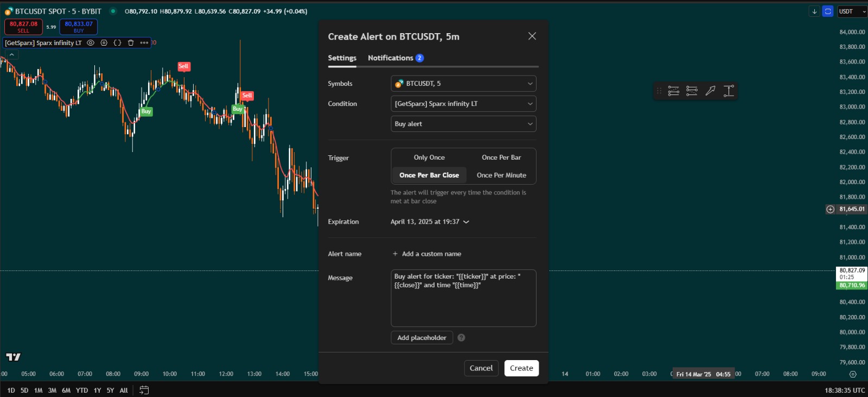
Task: Select first Fibonacci channel tool in floating toolbar
Action: 674,91
